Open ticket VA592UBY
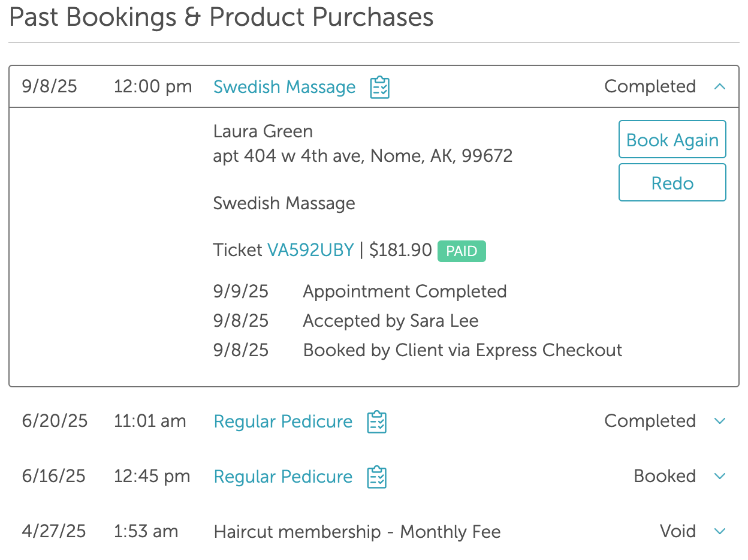This screenshot has width=748, height=560. tap(310, 250)
